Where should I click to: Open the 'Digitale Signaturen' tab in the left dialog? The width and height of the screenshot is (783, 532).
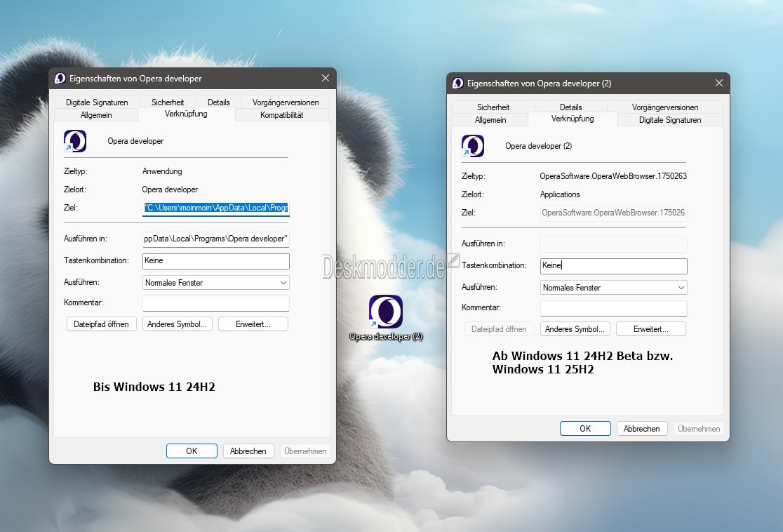(x=97, y=102)
